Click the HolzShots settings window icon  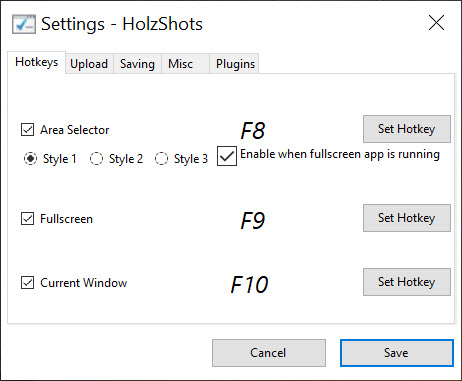(x=24, y=24)
